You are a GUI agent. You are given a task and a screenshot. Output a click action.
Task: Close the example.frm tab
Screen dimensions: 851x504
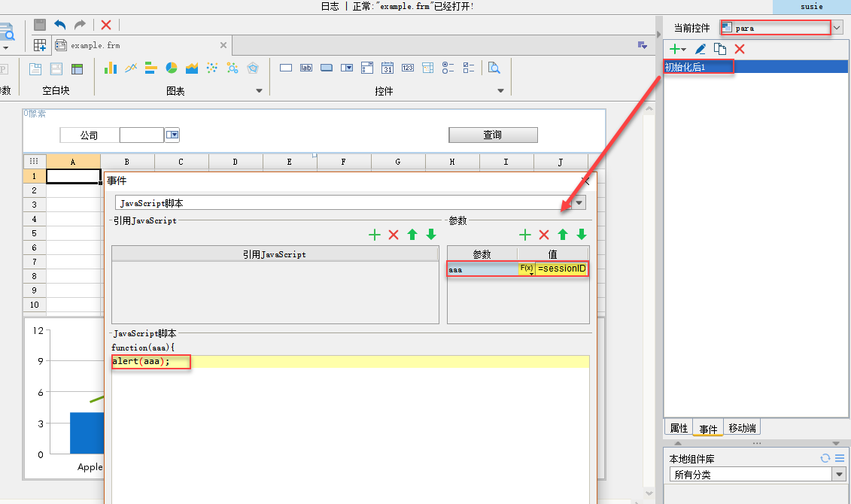click(x=223, y=46)
